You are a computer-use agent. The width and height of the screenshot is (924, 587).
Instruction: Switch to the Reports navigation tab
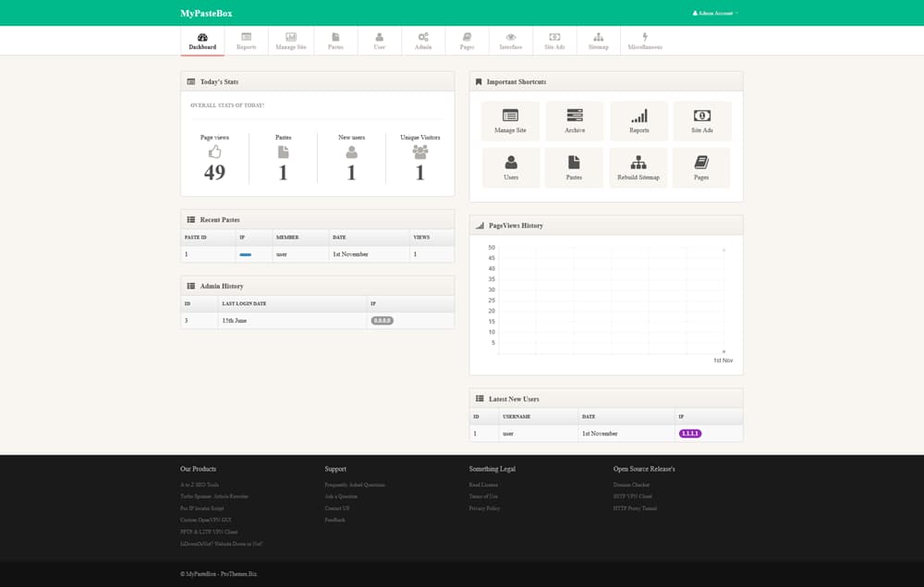pos(247,42)
